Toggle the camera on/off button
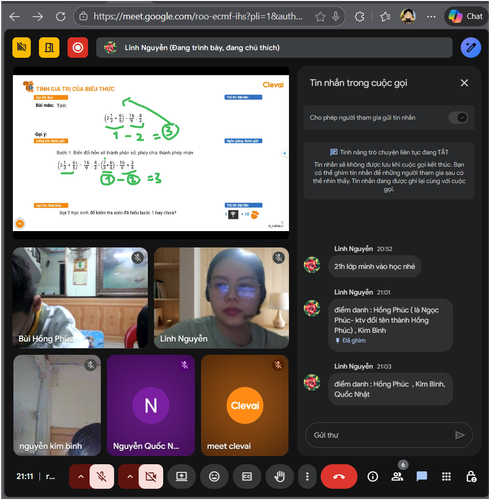 click(151, 477)
